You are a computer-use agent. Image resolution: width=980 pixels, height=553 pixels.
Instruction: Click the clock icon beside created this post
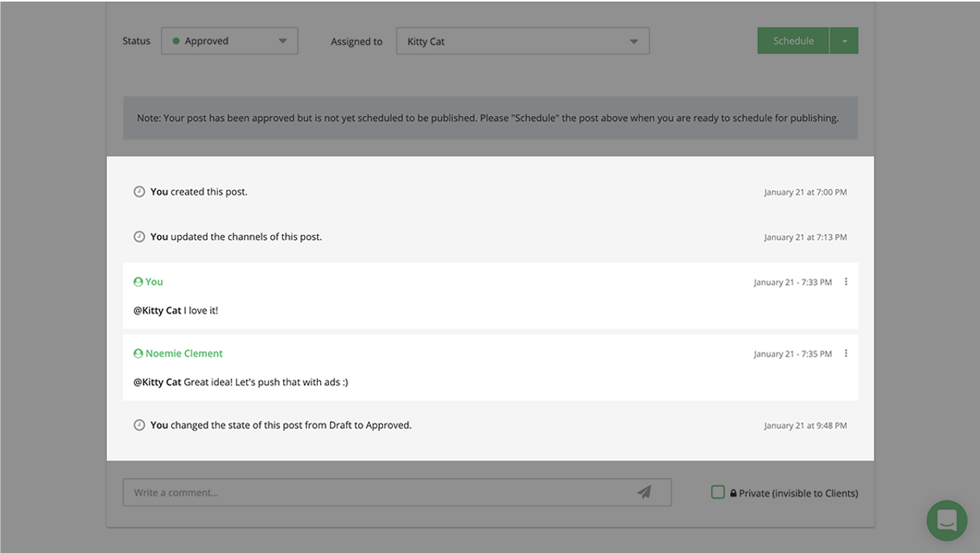139,192
